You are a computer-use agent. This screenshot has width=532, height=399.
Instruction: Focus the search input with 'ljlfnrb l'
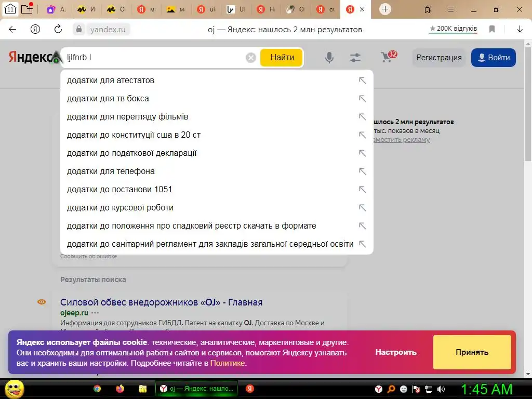(154, 58)
